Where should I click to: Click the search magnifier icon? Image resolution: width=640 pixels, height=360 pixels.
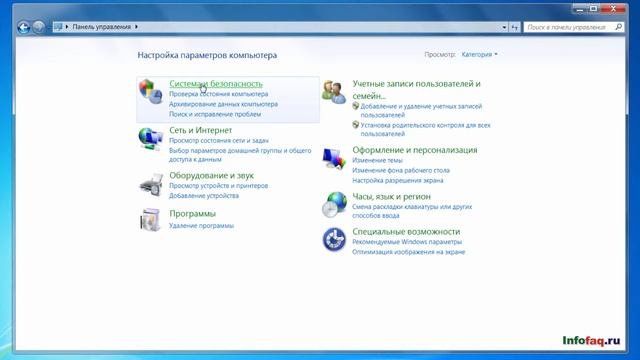tap(618, 27)
